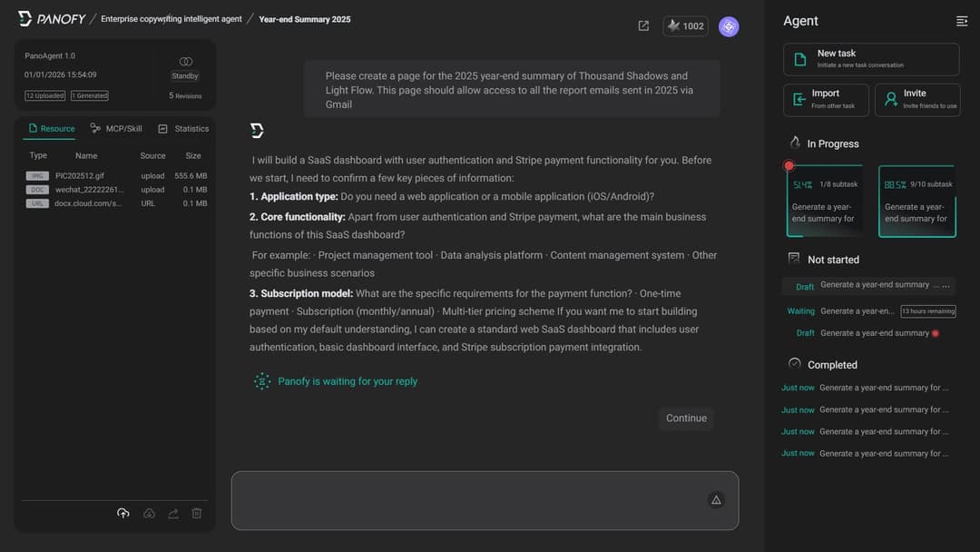
Task: Click the eye-shaped toggle above Standby label
Action: point(184,62)
